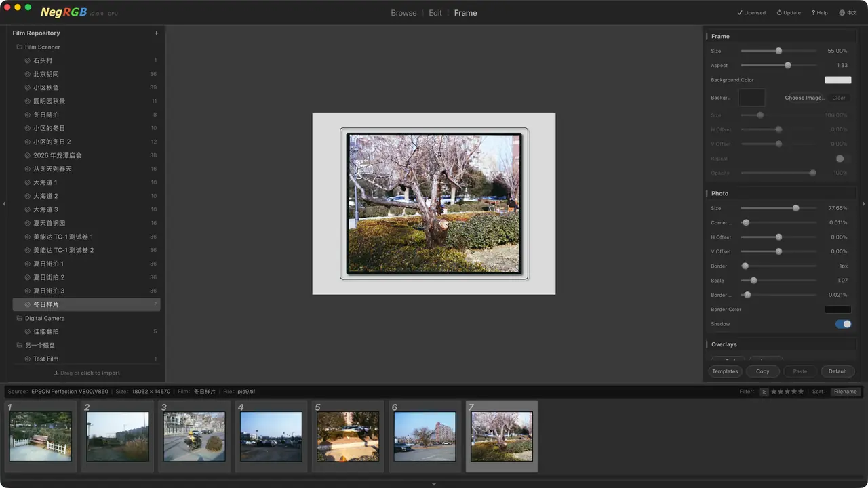This screenshot has height=488, width=868.
Task: Click the film icon beside 大海道 2
Action: (x=28, y=196)
